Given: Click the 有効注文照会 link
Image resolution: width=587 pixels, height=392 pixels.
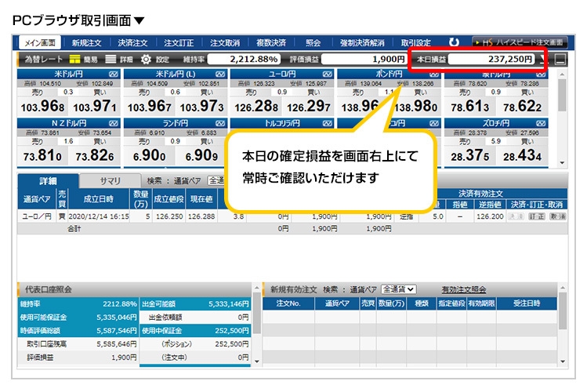Looking at the screenshot, I should point(464,289).
